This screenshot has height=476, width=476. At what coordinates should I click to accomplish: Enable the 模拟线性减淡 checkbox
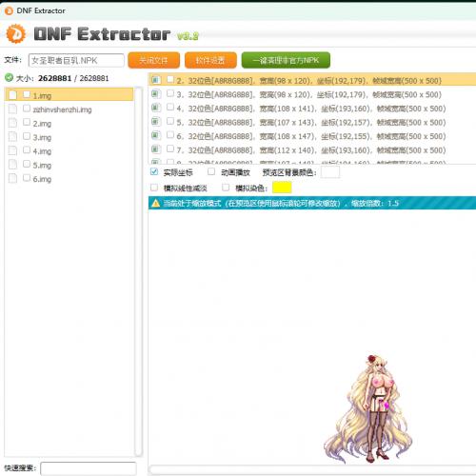(154, 188)
